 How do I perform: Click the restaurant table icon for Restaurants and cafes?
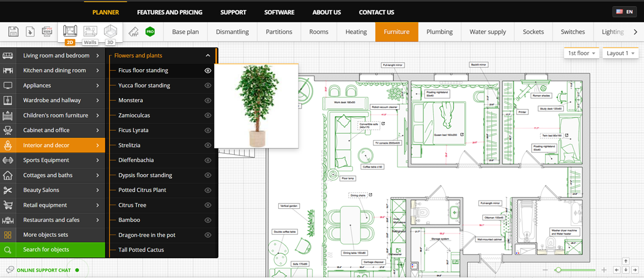pyautogui.click(x=8, y=220)
